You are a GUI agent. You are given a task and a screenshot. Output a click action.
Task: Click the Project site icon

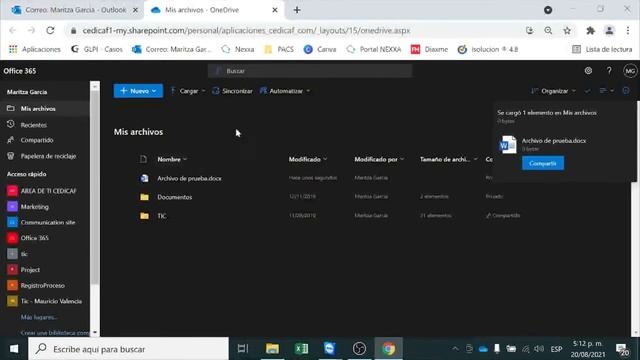coord(12,270)
